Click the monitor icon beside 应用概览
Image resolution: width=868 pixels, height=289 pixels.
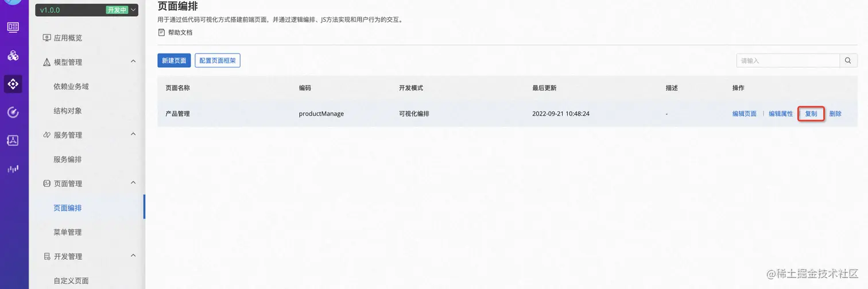[47, 38]
